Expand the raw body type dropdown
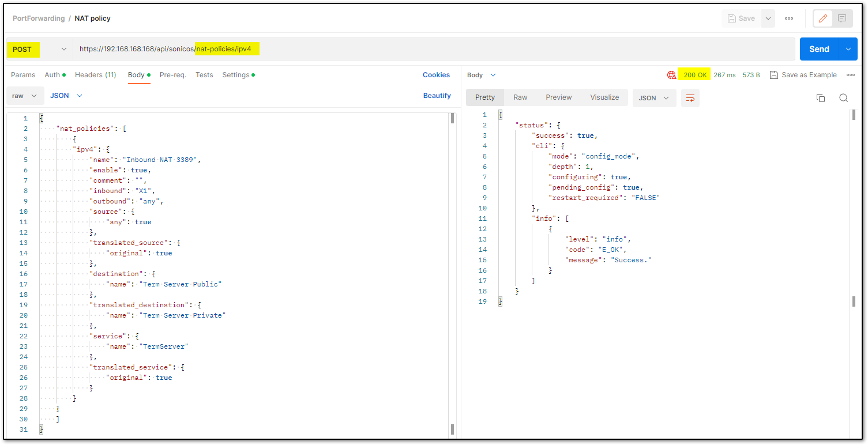 point(25,96)
